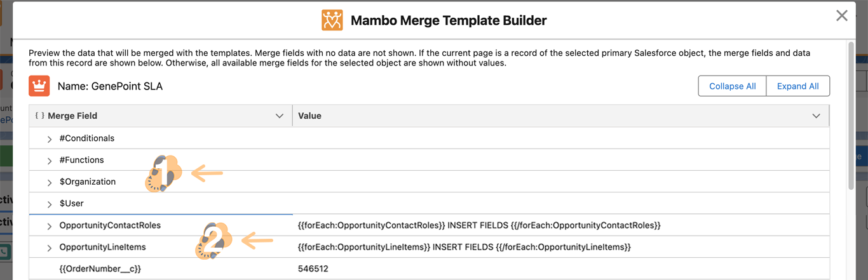Open the Merge Field column dropdown
Viewport: 868px width, 280px height.
click(x=279, y=116)
